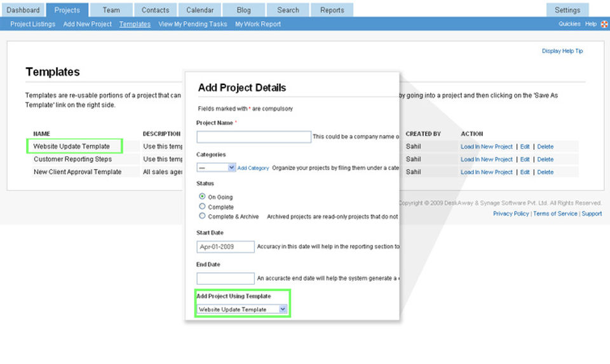Screen dimensions: 610x364
Task: Open the Categories dropdown
Action: click(x=216, y=168)
